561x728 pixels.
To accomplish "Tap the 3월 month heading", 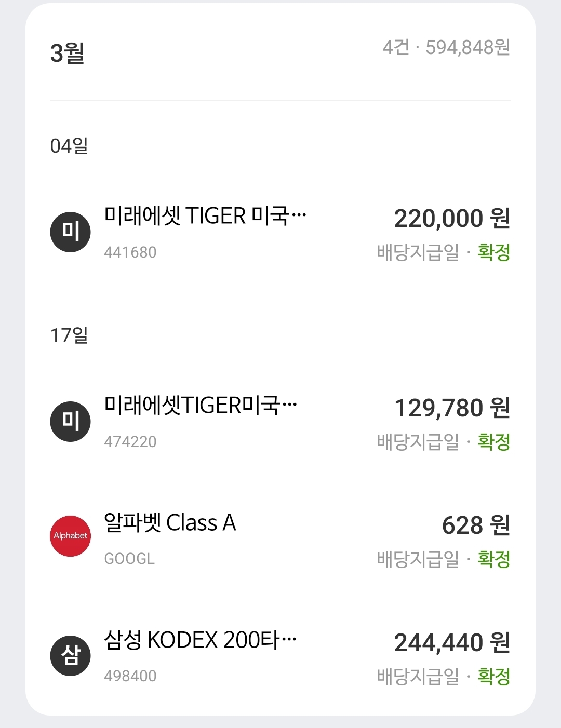I will click(x=67, y=53).
